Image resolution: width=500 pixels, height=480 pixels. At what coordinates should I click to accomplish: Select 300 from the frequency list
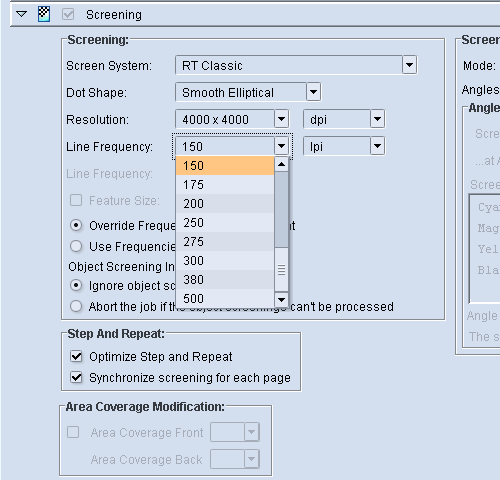click(225, 260)
